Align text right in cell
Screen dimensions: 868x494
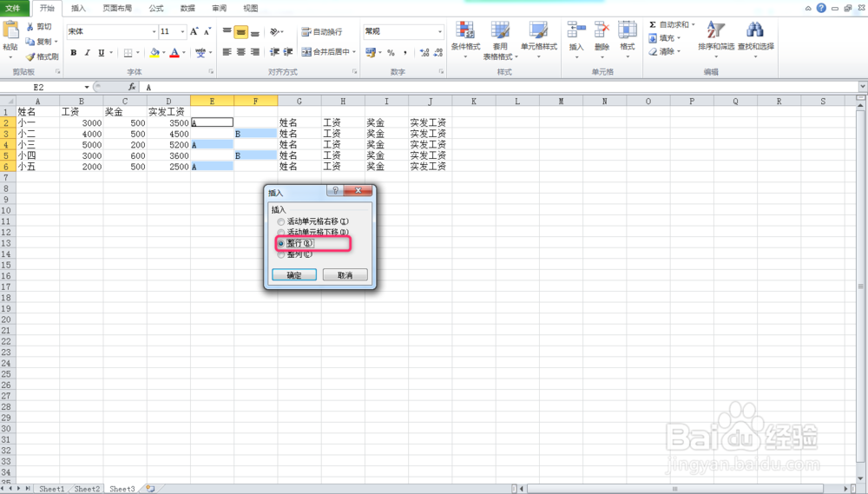(254, 52)
